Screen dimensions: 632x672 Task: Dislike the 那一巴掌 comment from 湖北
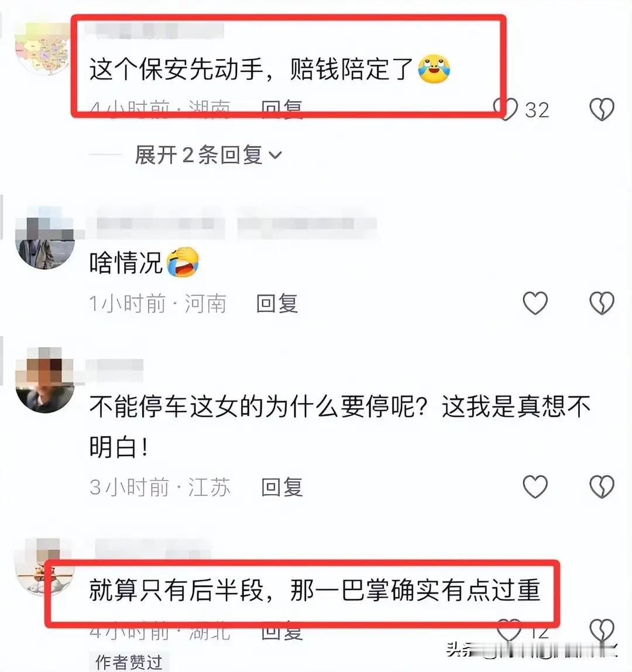(602, 630)
